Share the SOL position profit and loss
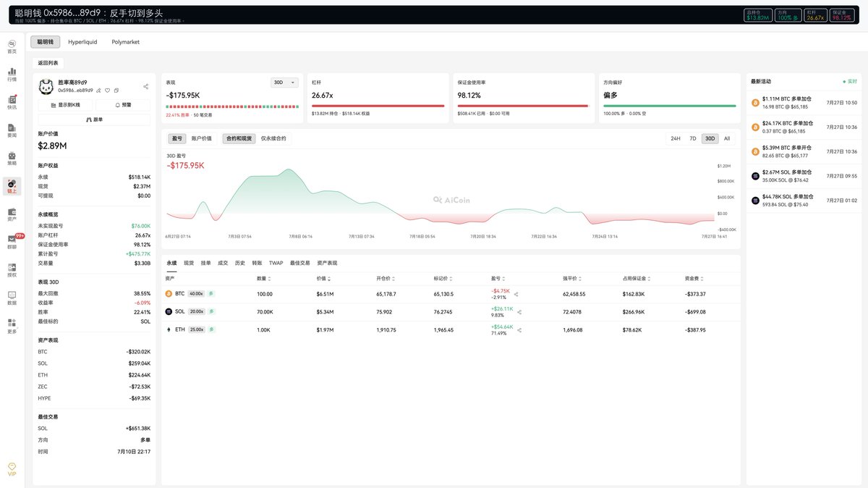Image resolution: width=868 pixels, height=488 pixels. click(519, 312)
